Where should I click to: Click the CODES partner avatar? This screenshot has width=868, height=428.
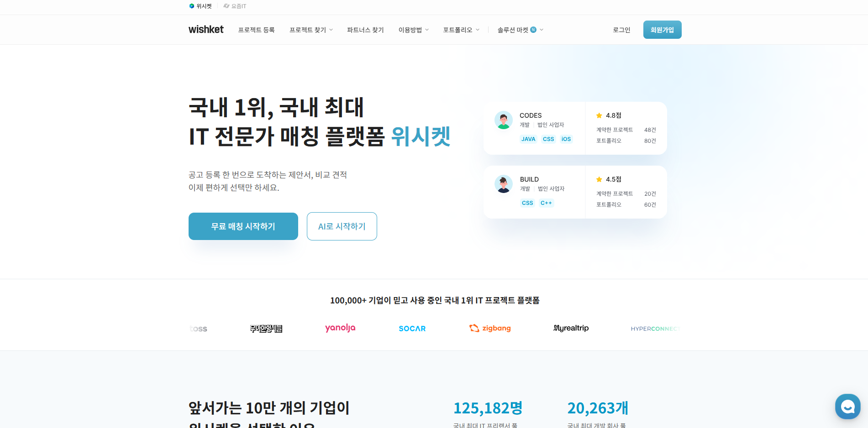pyautogui.click(x=503, y=120)
